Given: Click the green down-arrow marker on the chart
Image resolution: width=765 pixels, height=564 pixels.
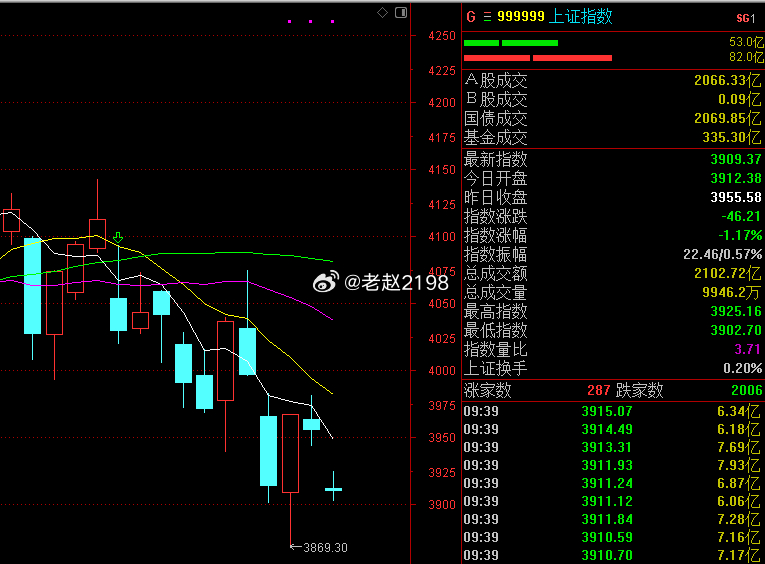Looking at the screenshot, I should [118, 238].
